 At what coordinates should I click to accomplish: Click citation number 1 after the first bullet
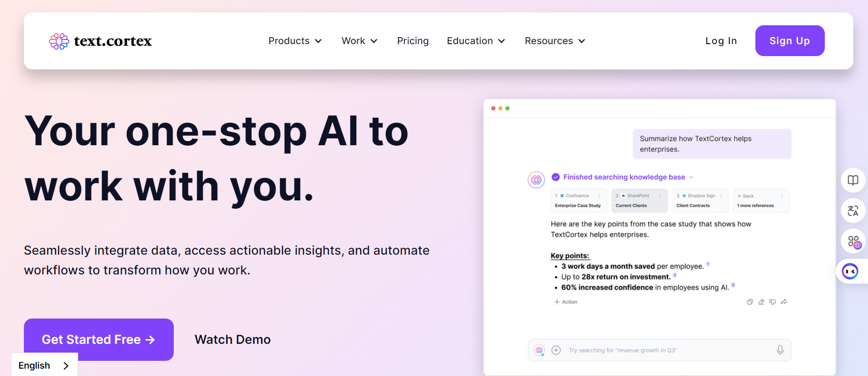point(708,264)
